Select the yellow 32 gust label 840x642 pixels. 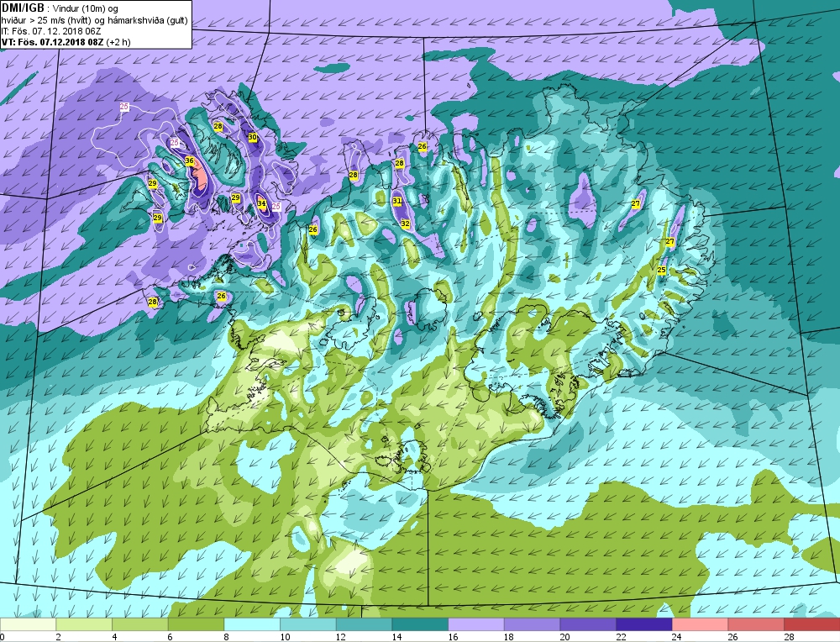tap(405, 224)
